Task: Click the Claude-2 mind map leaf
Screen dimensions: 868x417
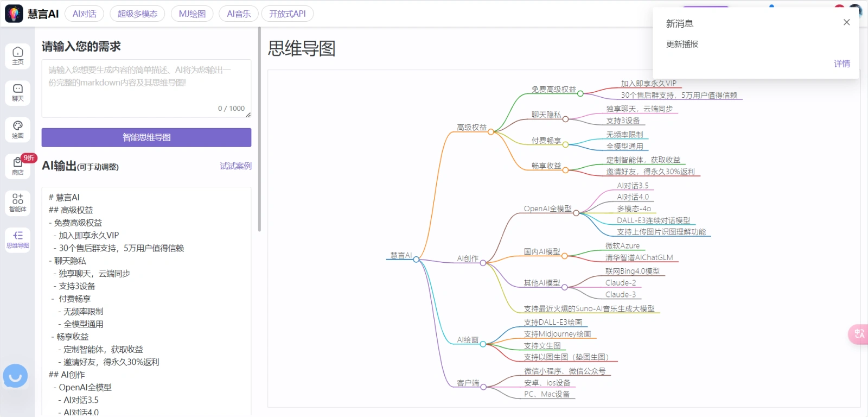Action: click(621, 283)
